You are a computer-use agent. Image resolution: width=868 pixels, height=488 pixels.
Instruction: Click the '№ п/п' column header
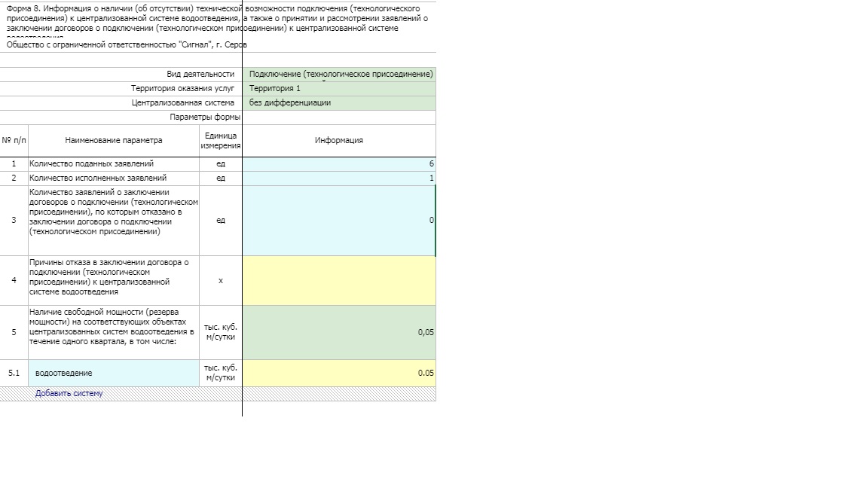click(x=14, y=141)
